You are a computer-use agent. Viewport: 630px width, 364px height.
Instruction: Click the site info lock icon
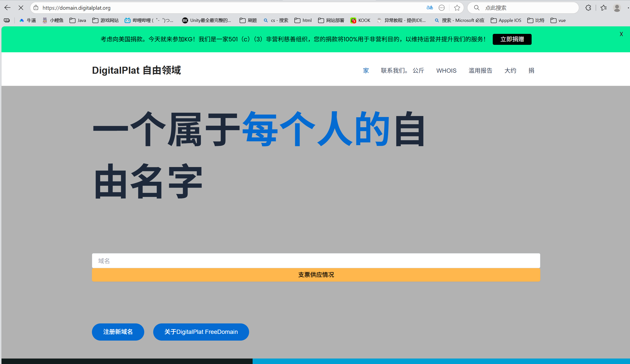tap(36, 8)
